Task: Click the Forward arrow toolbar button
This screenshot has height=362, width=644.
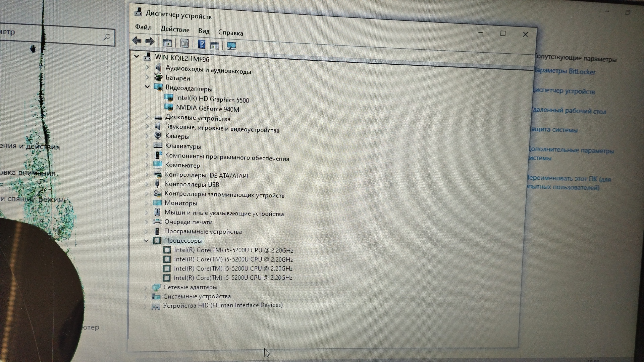Action: [x=150, y=42]
